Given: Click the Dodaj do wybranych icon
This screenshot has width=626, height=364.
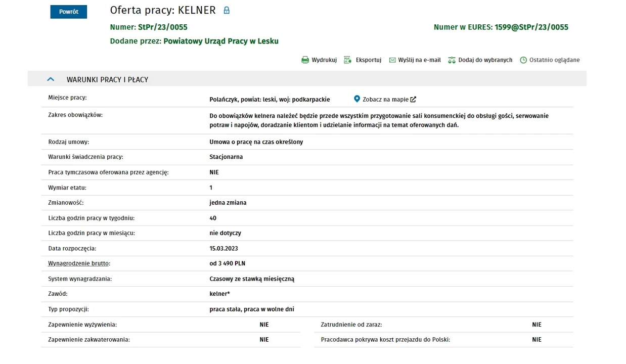Looking at the screenshot, I should coord(452,60).
